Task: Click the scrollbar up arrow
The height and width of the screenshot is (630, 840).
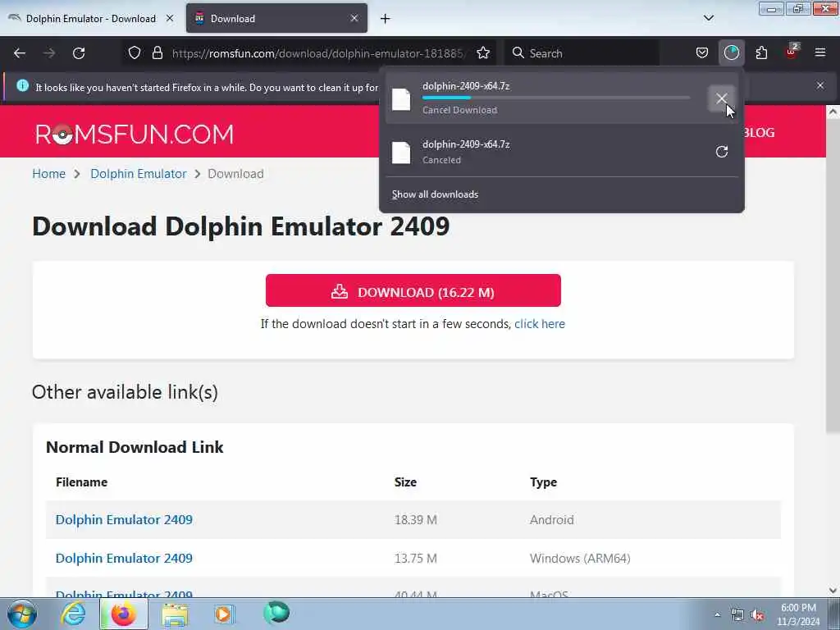Action: click(833, 112)
